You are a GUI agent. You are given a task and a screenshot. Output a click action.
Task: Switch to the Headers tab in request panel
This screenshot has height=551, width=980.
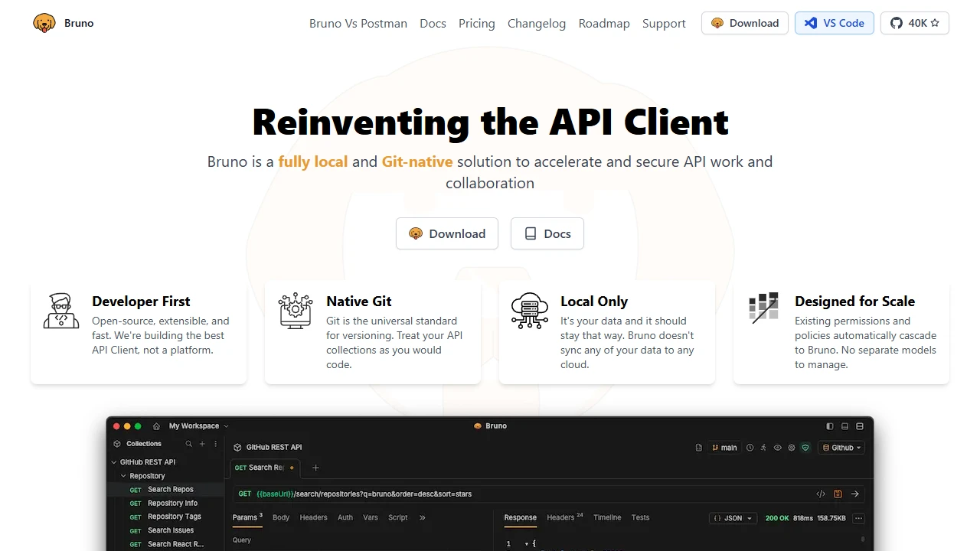point(313,517)
